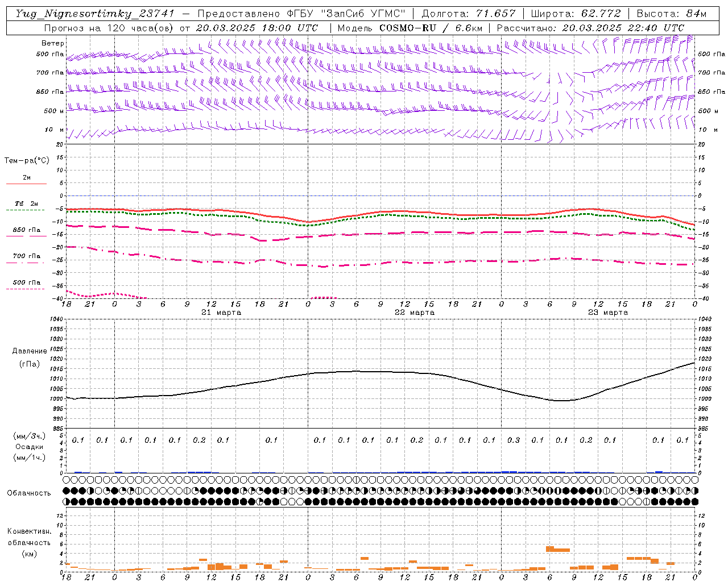Click the Высота: 84м header field
The width and height of the screenshot is (728, 582).
coord(671,14)
